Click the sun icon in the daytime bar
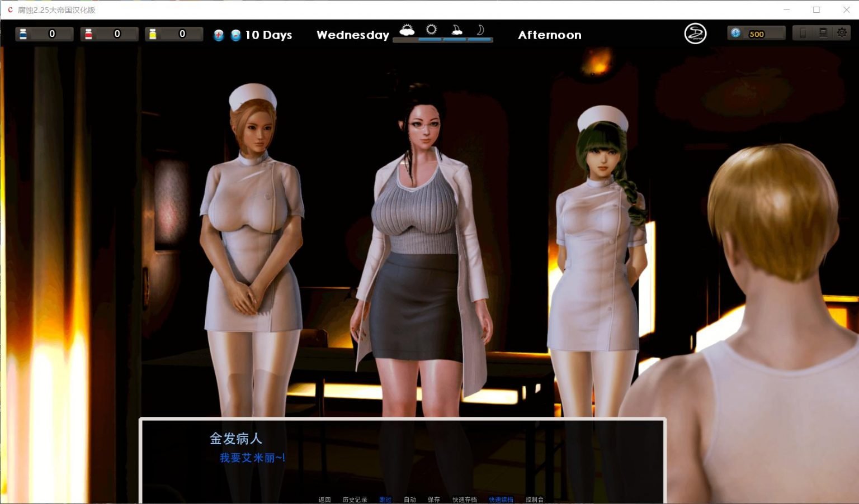Viewport: 859px width, 504px height. [x=431, y=30]
